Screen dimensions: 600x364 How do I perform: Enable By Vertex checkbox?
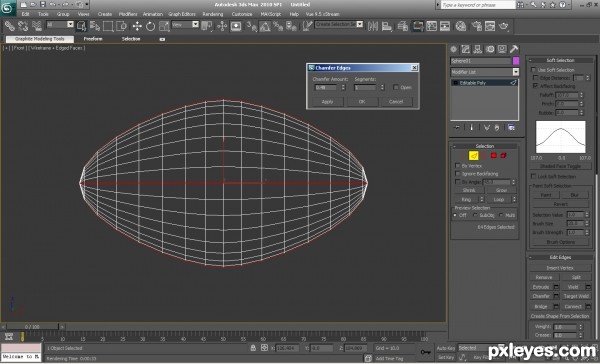458,166
